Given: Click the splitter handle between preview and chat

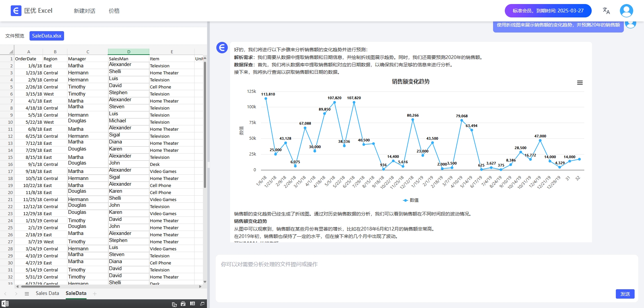Looking at the screenshot, I should [x=208, y=165].
